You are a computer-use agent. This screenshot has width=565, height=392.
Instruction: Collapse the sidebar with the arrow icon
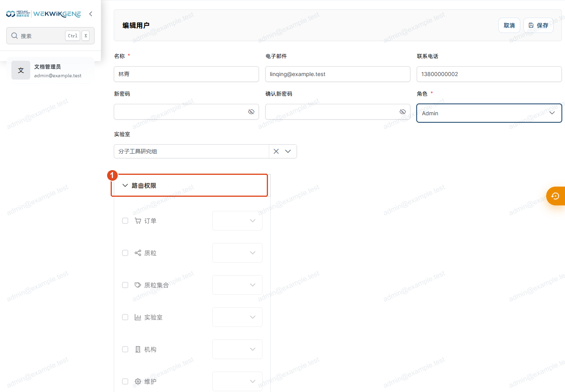(x=91, y=14)
